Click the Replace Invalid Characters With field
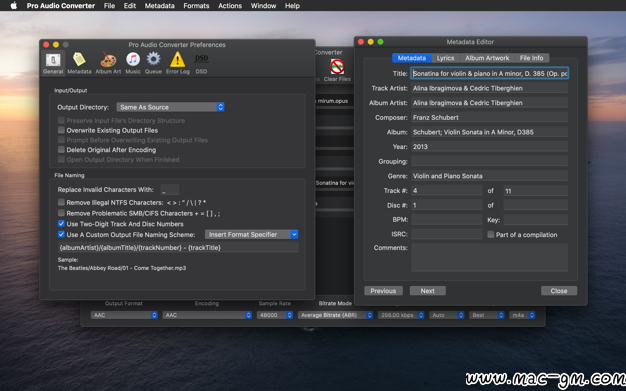 [x=169, y=190]
